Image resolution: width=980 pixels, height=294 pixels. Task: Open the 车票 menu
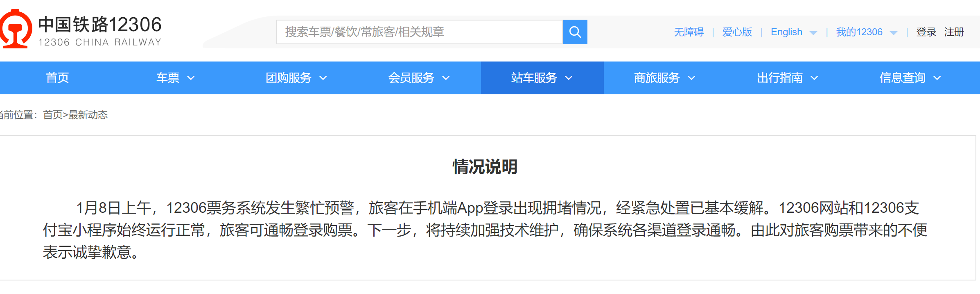(168, 78)
